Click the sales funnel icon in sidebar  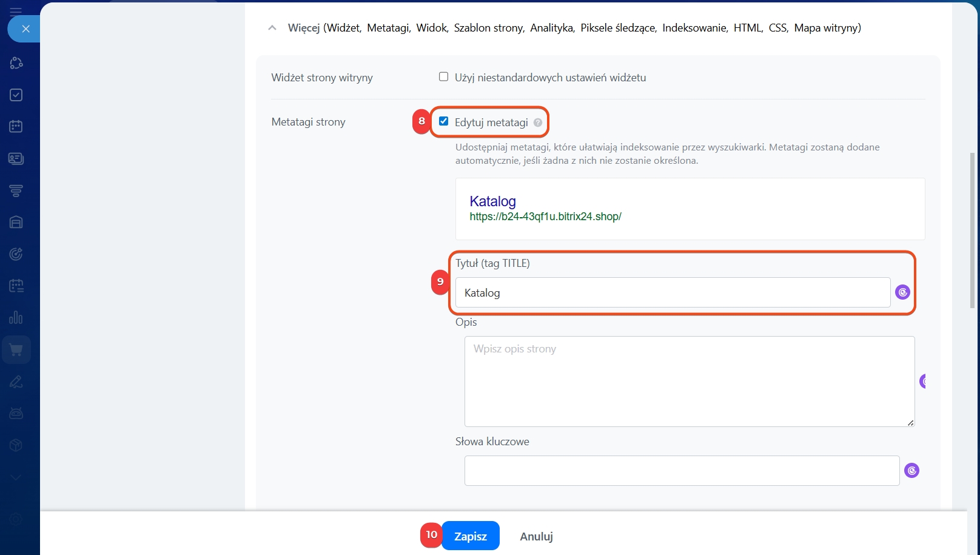[16, 190]
